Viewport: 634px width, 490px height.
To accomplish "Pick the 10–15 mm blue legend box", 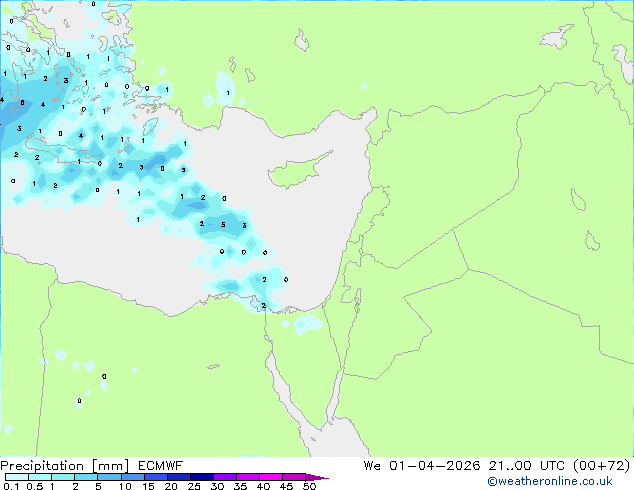I will 133,477.
